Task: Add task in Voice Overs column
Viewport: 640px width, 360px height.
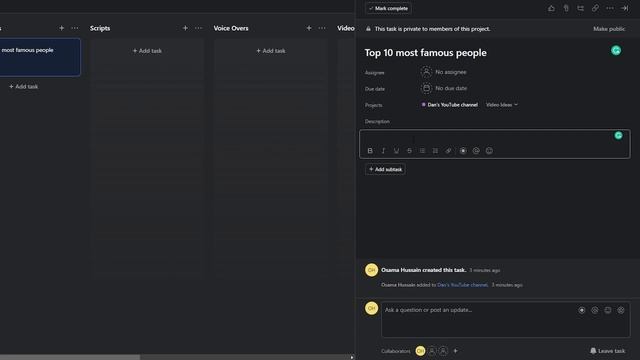Action: tap(271, 51)
